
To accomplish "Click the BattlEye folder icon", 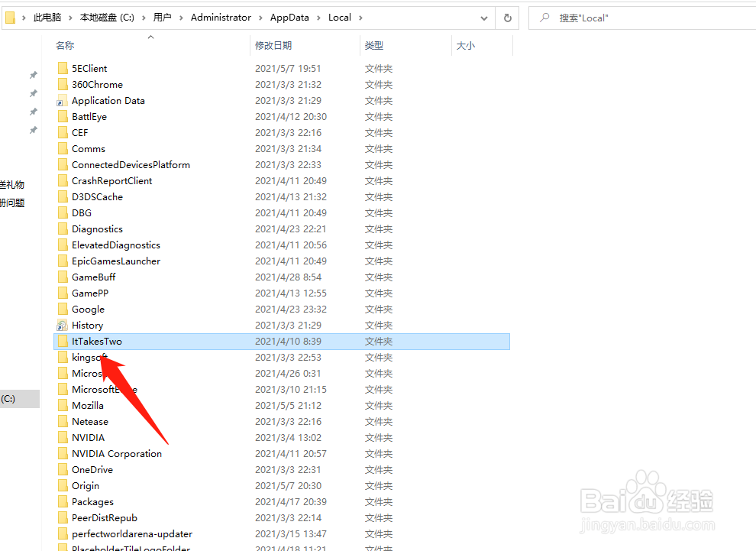I will tap(62, 116).
